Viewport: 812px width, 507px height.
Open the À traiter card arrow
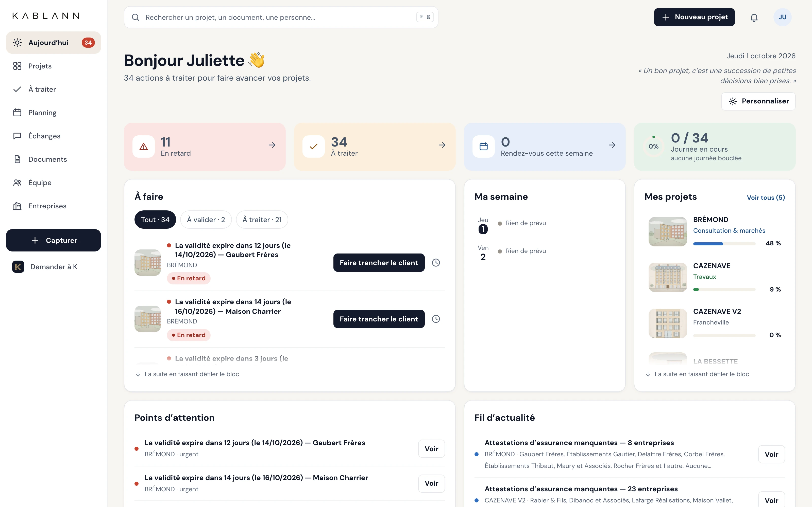[x=442, y=145]
